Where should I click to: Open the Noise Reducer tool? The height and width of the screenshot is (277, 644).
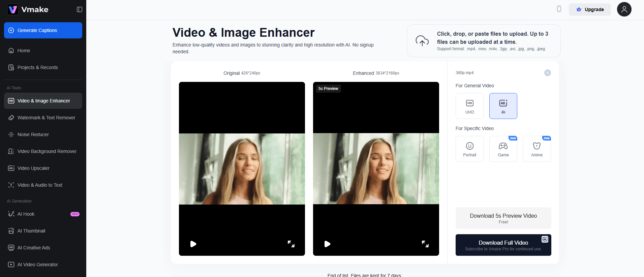(43, 134)
